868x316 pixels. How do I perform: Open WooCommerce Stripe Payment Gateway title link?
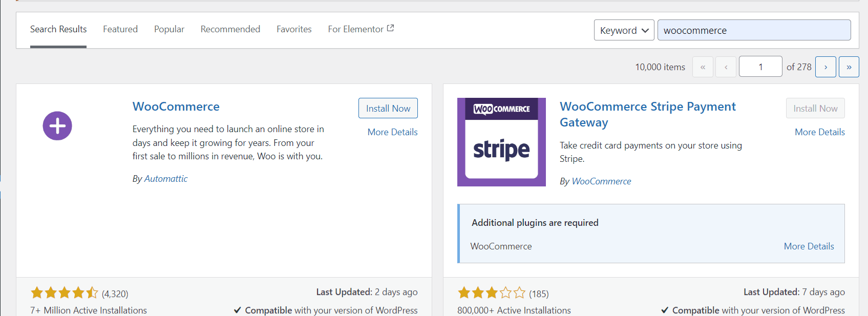(648, 114)
